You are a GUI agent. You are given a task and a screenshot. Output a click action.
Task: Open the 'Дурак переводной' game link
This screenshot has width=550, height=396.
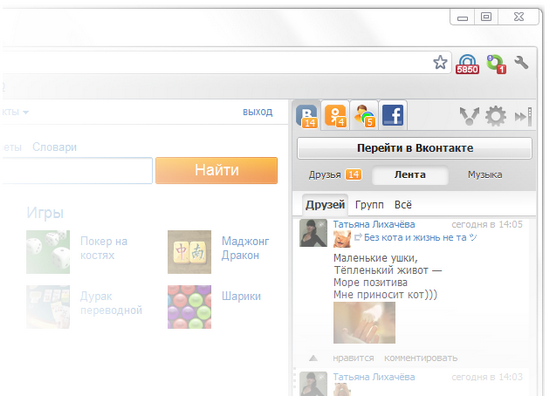(x=111, y=303)
